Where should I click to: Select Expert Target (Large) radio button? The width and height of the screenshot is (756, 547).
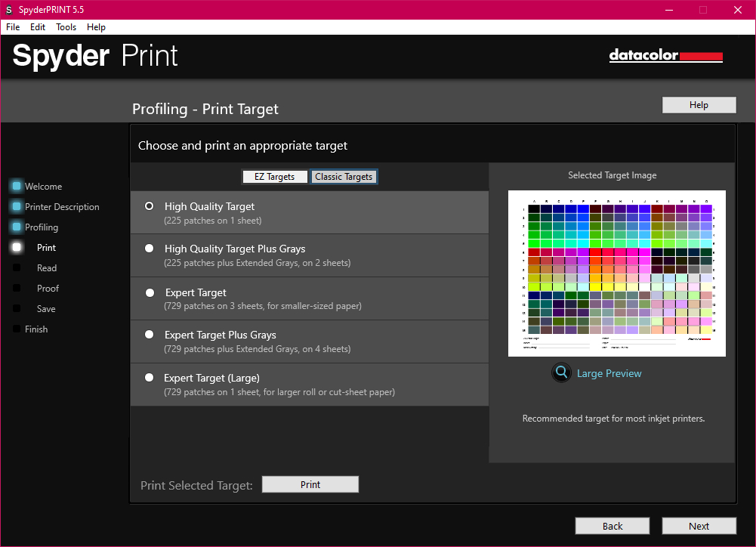tap(150, 377)
